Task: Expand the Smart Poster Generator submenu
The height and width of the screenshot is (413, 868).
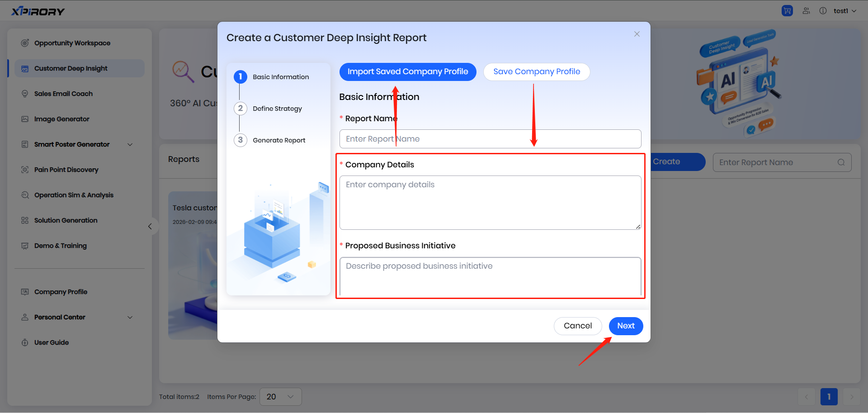Action: 130,144
